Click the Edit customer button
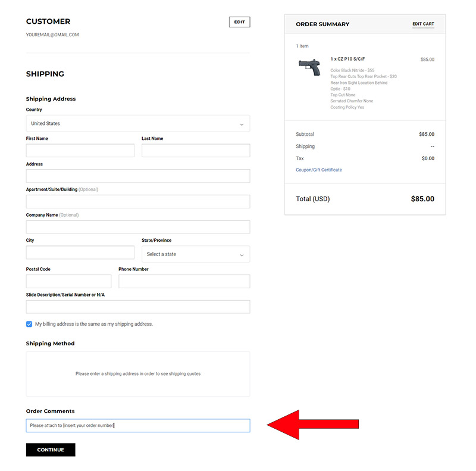The image size is (476, 471). click(239, 22)
